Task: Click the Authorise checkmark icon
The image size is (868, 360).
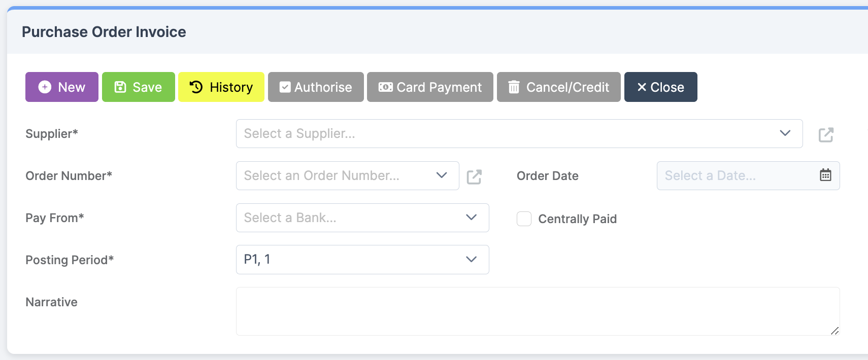Action: pyautogui.click(x=285, y=87)
